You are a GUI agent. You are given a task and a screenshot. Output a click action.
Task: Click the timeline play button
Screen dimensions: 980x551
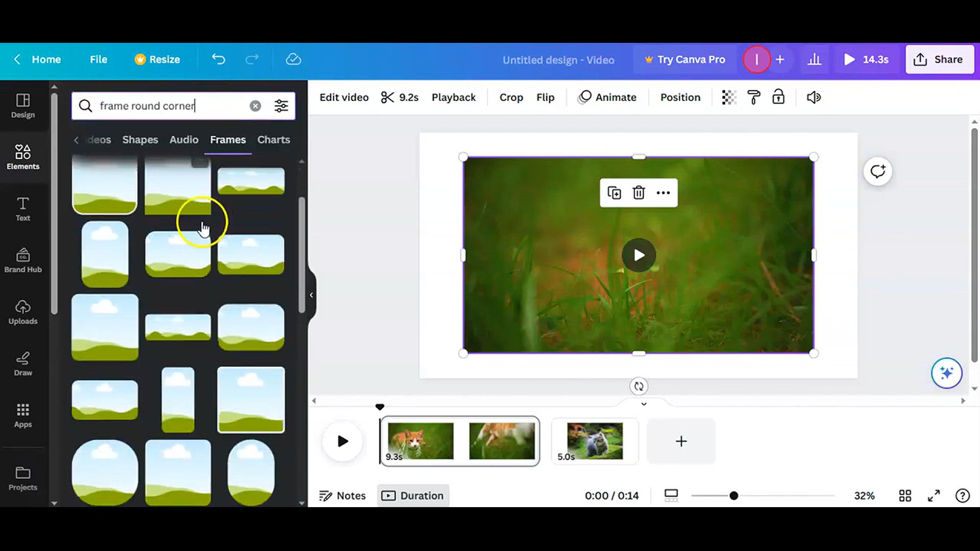pyautogui.click(x=342, y=441)
